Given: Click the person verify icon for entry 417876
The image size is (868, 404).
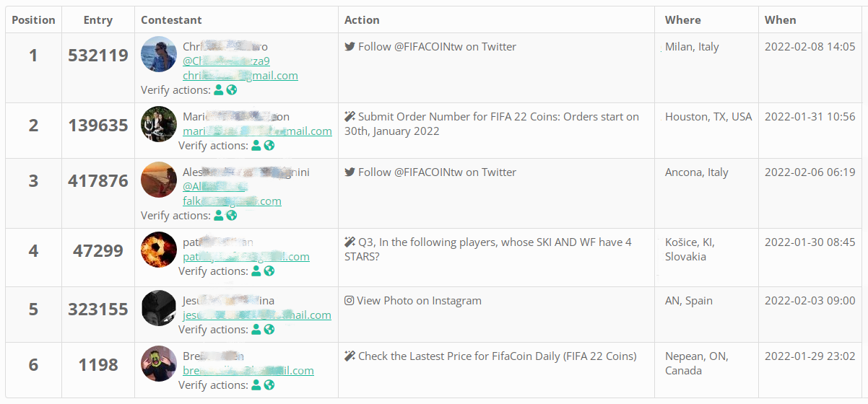Looking at the screenshot, I should point(219,216).
